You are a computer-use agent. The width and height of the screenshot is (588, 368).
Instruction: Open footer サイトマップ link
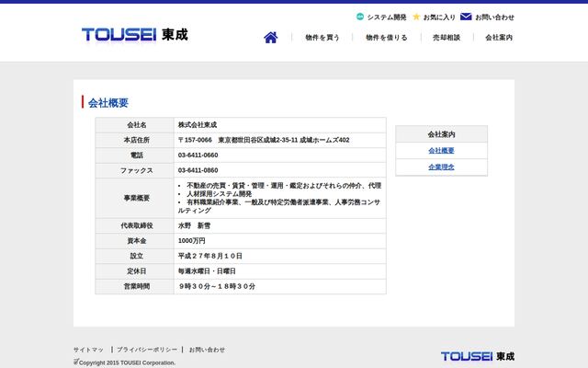pos(88,350)
